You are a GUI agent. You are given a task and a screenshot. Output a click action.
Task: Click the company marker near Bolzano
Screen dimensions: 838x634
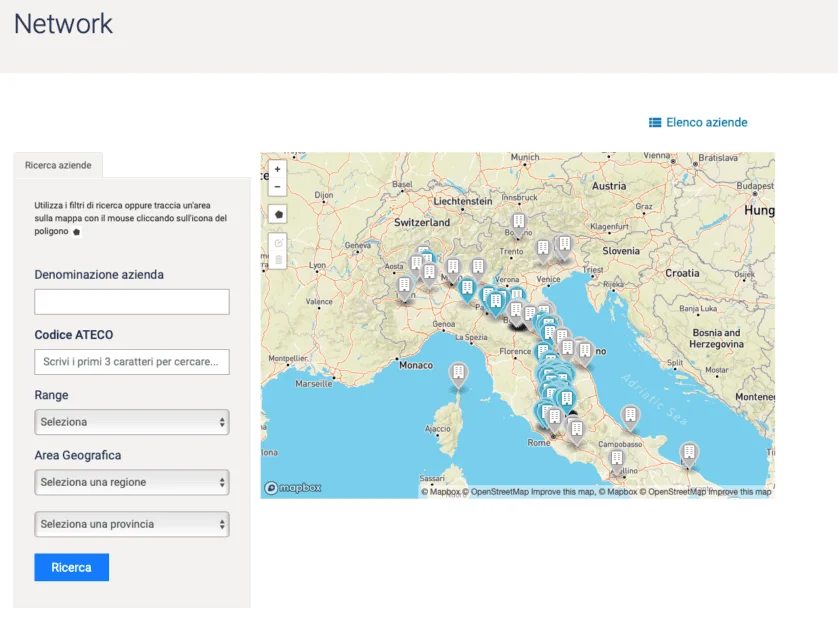pyautogui.click(x=518, y=225)
